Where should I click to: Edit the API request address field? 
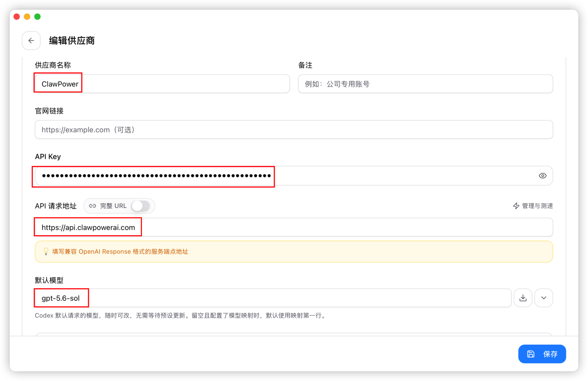click(x=294, y=227)
